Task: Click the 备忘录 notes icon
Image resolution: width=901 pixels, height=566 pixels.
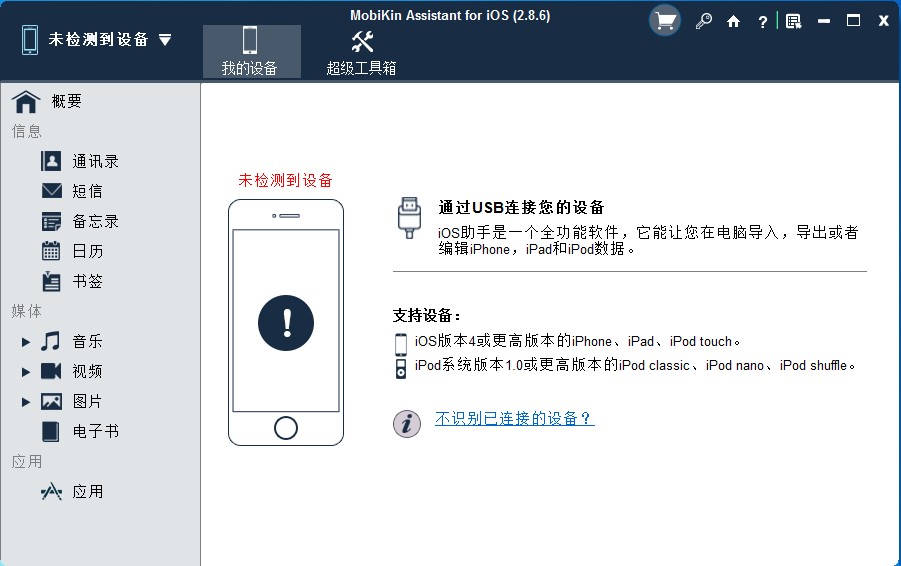Action: 51,221
